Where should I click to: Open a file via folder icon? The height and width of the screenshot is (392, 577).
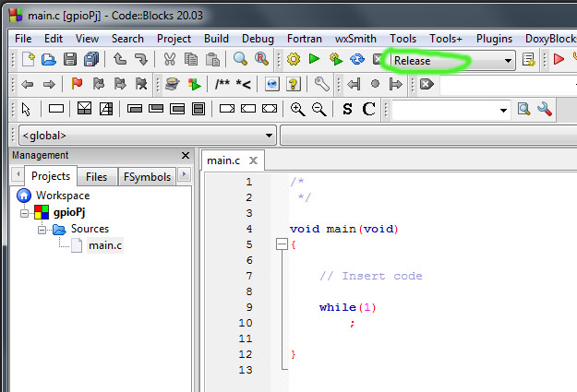(49, 59)
